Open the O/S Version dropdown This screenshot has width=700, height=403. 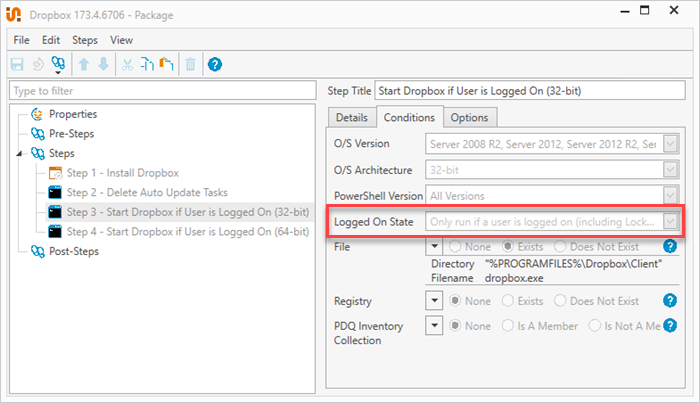tap(670, 144)
